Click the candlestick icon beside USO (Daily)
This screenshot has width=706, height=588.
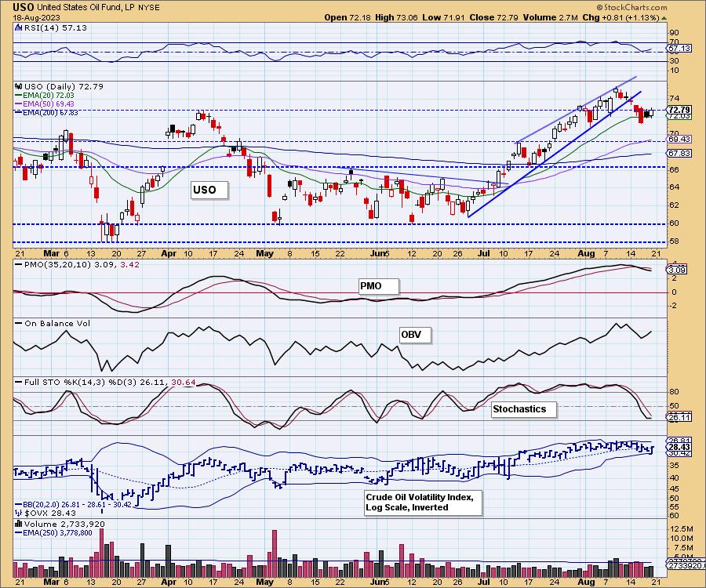(x=19, y=86)
